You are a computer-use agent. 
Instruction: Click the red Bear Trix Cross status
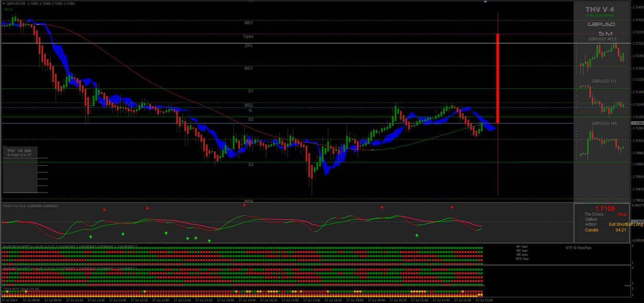tap(622, 214)
